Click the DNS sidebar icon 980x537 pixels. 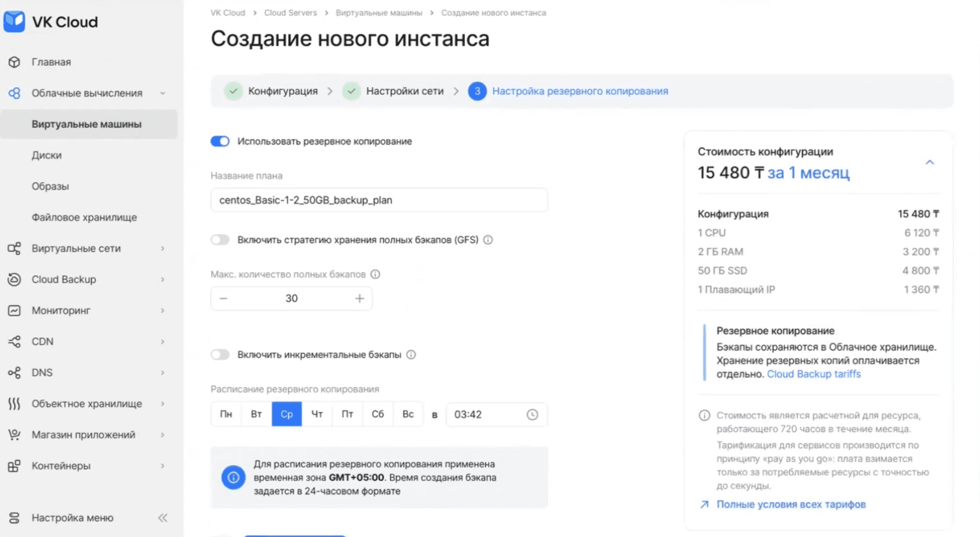14,372
